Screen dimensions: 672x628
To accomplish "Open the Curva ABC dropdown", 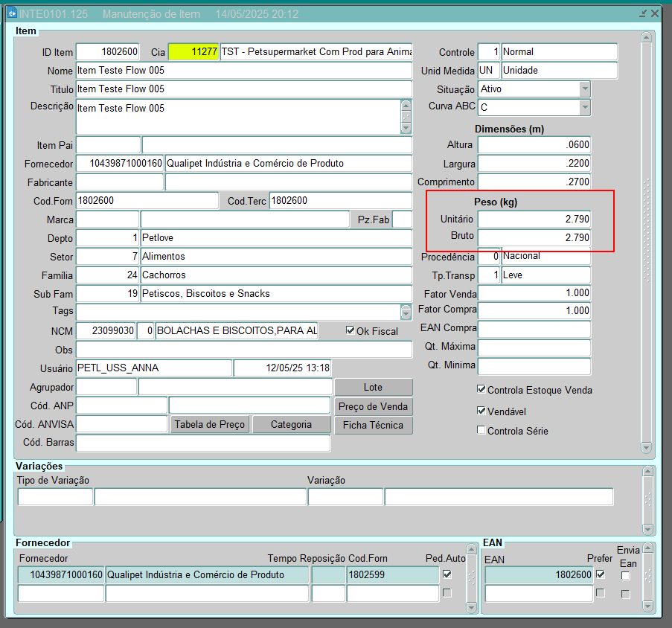I will (x=585, y=108).
